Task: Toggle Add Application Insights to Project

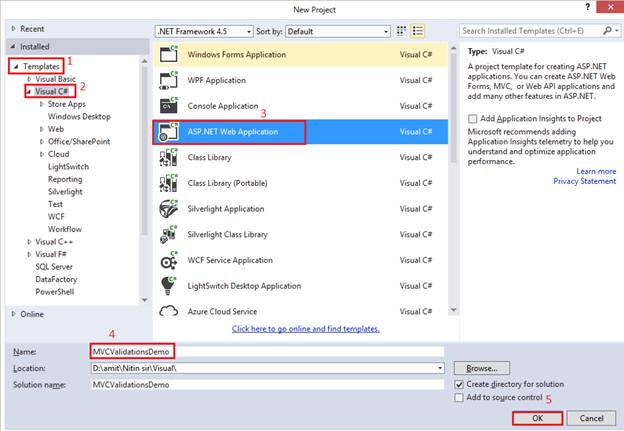Action: 472,119
